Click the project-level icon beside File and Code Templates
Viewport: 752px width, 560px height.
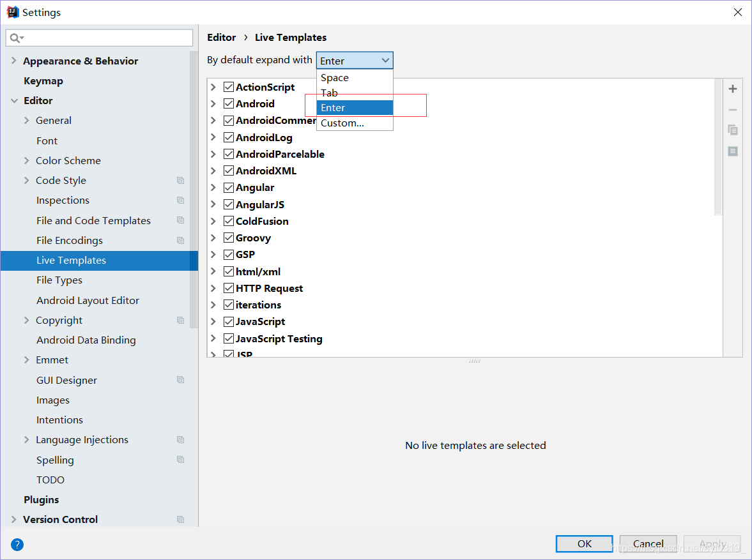point(180,220)
